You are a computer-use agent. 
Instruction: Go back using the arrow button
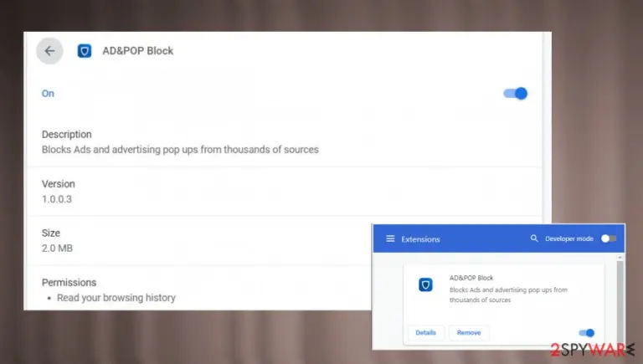49,51
